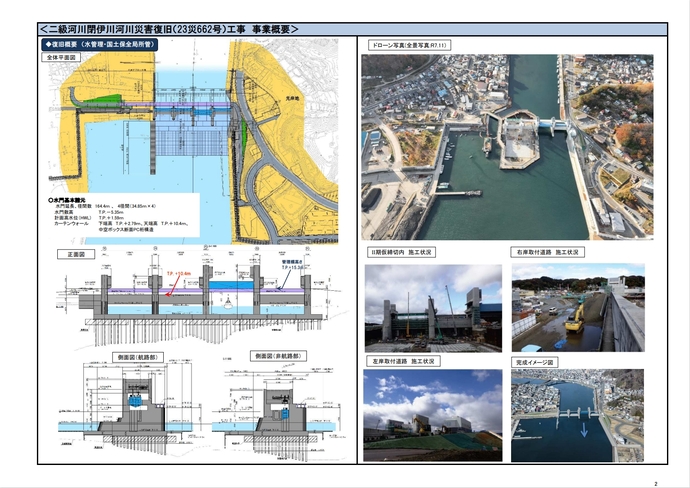Open the completion image rendering
The image size is (690, 488).
[x=577, y=415]
